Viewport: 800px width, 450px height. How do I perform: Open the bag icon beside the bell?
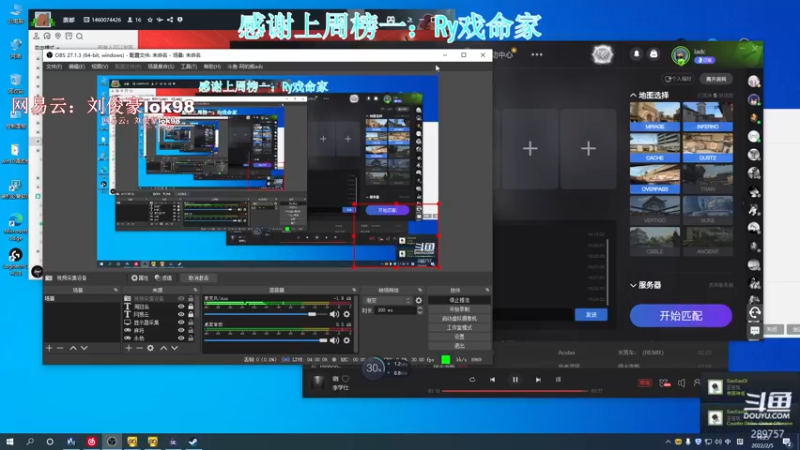click(x=654, y=54)
